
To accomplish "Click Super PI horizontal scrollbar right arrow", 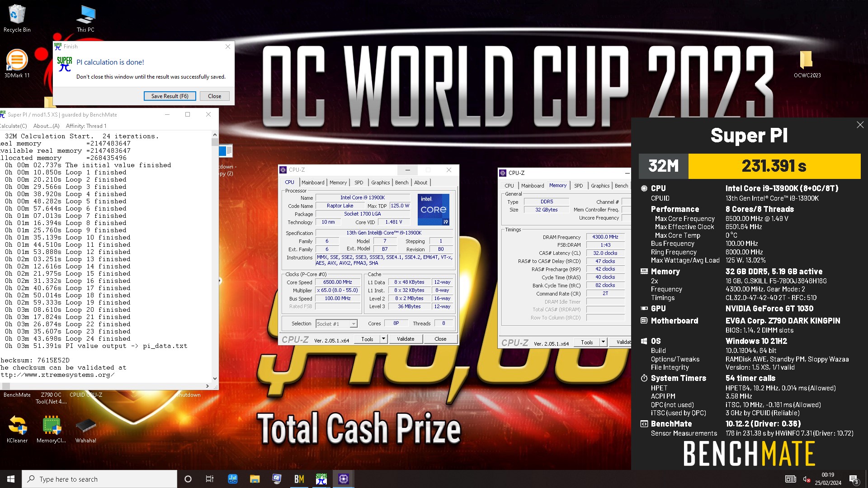I will (x=208, y=386).
